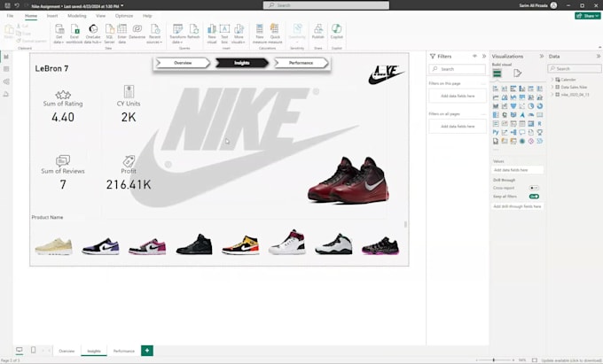The image size is (603, 364).
Task: Toggle the Keep all filters switch
Action: (x=534, y=197)
